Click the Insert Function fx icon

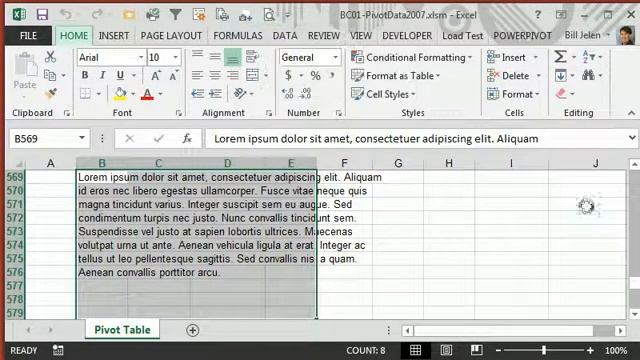pyautogui.click(x=187, y=139)
